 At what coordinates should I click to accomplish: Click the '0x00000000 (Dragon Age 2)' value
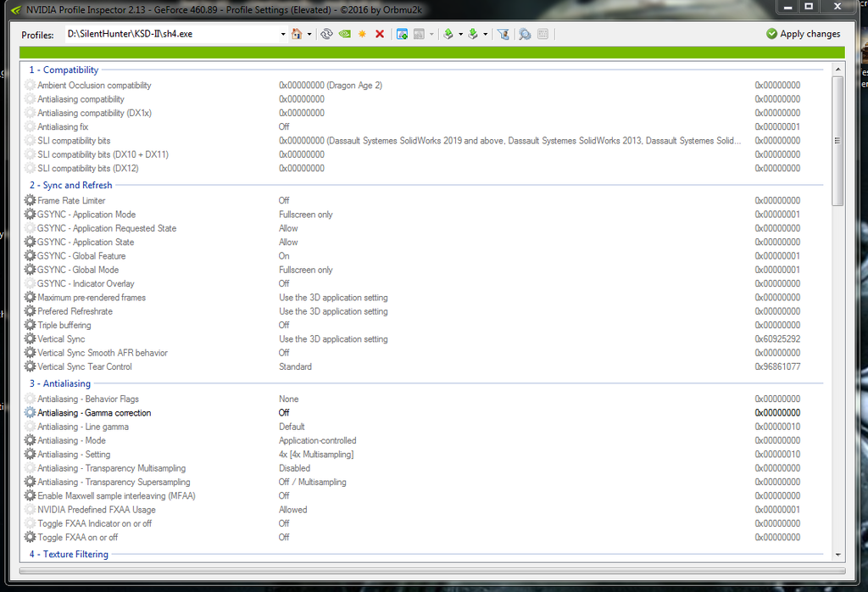(x=331, y=86)
